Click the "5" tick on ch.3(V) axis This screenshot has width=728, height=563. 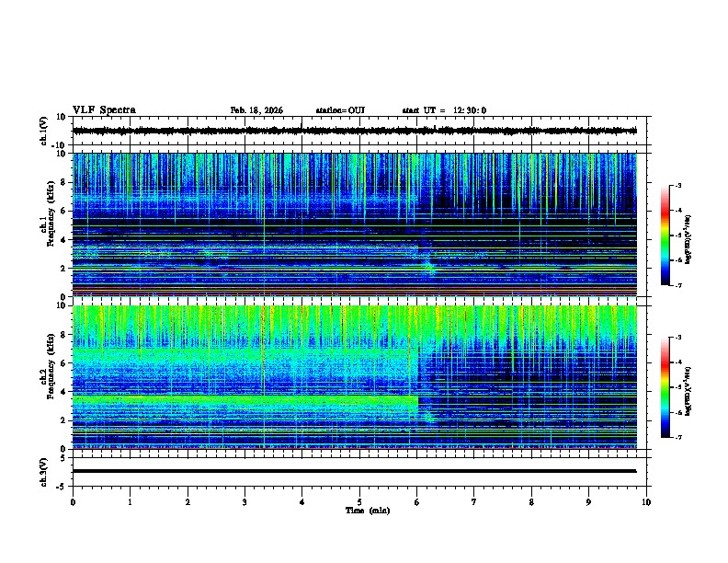[63, 457]
